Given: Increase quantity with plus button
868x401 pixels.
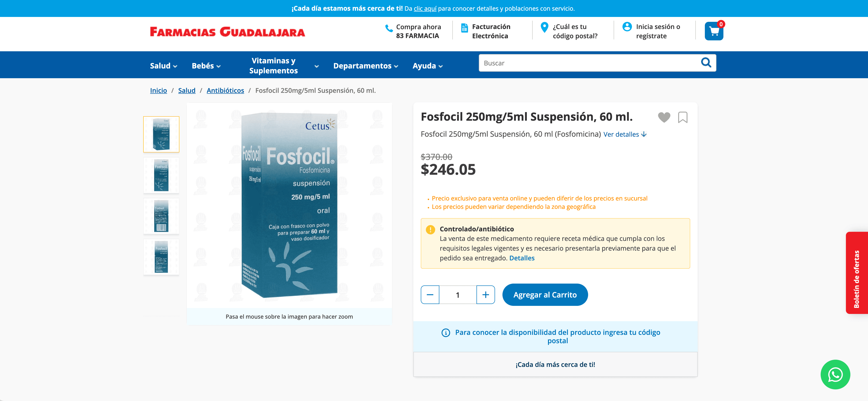Looking at the screenshot, I should 486,295.
